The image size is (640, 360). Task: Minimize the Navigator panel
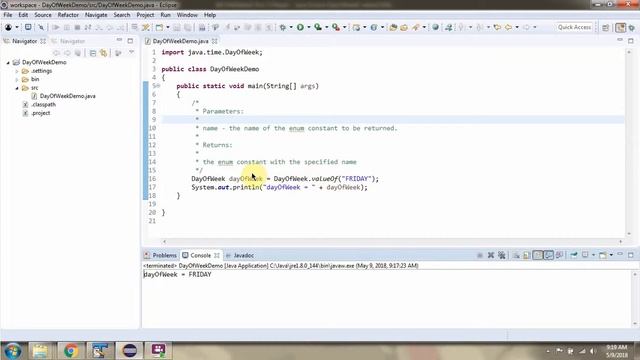(119, 40)
